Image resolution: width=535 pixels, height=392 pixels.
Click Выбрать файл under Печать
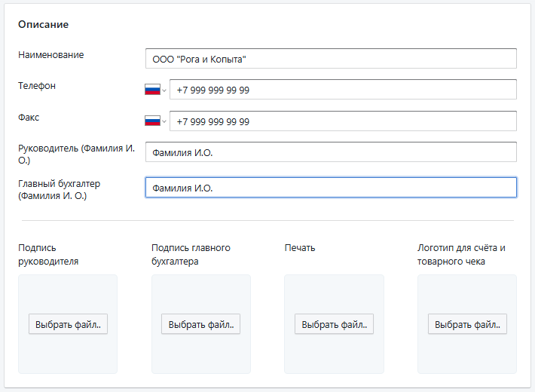334,324
